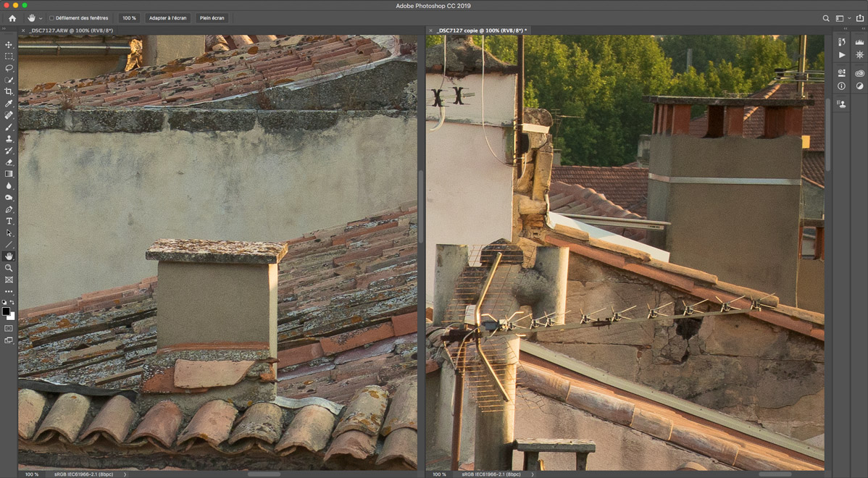Select the Type text tool
Viewport: 868px width, 478px height.
pos(9,221)
